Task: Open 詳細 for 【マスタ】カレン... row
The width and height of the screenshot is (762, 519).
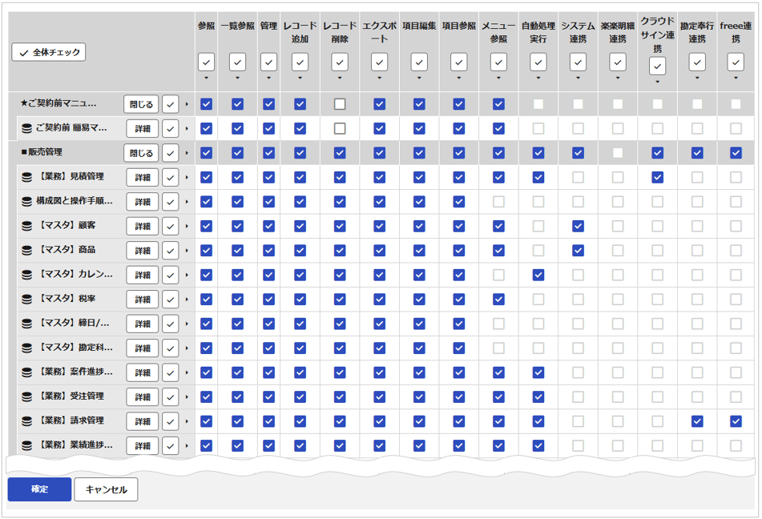Action: pyautogui.click(x=142, y=275)
